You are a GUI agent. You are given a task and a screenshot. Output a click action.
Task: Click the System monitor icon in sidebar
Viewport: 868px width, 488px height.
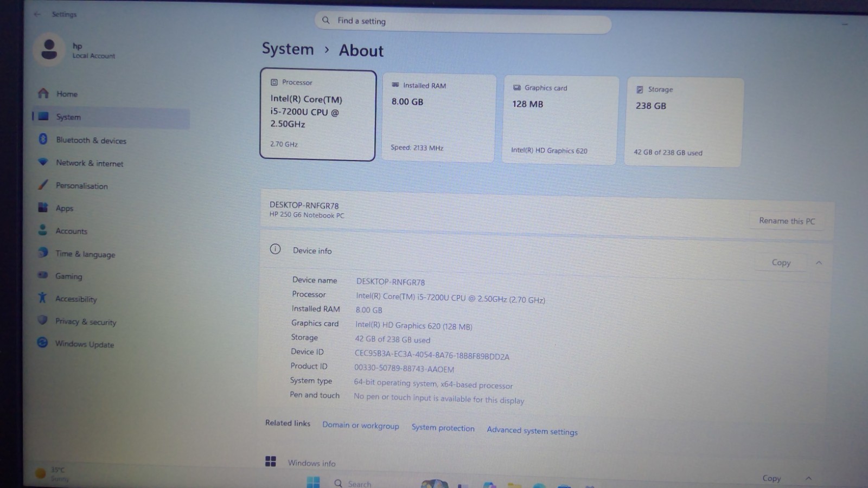tap(44, 116)
